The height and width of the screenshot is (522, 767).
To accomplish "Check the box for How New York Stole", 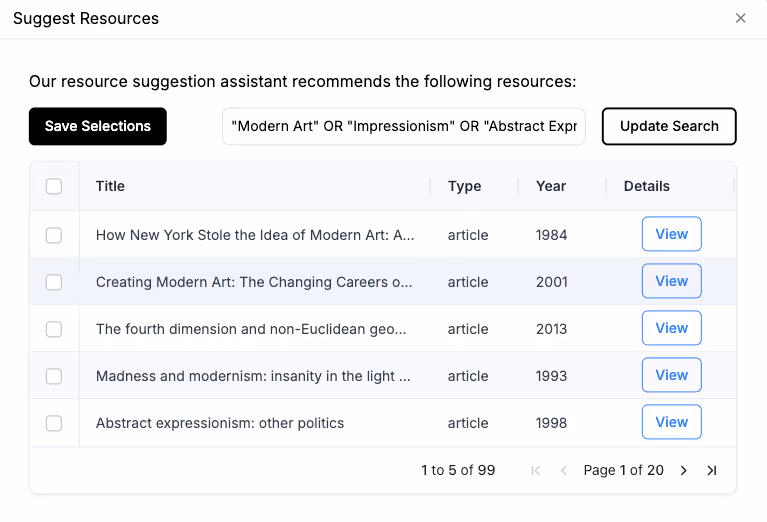I will [x=54, y=235].
